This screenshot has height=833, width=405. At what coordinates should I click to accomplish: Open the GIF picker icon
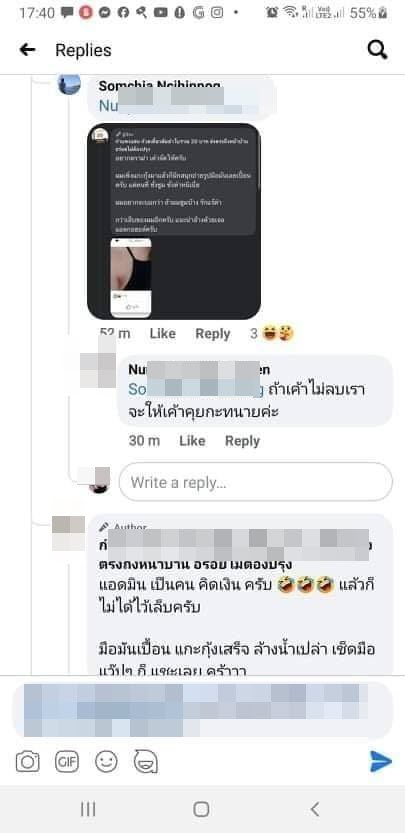[67, 762]
